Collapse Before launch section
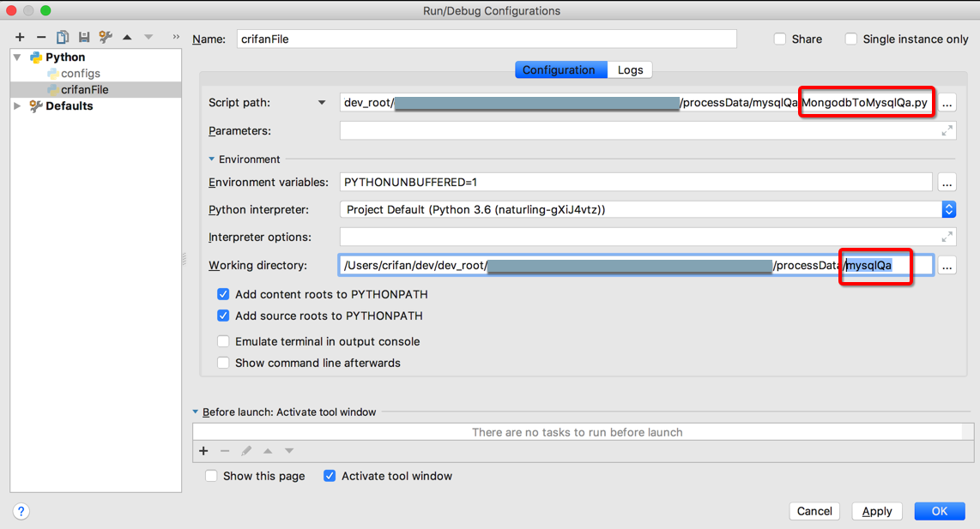This screenshot has width=980, height=529. (x=196, y=412)
